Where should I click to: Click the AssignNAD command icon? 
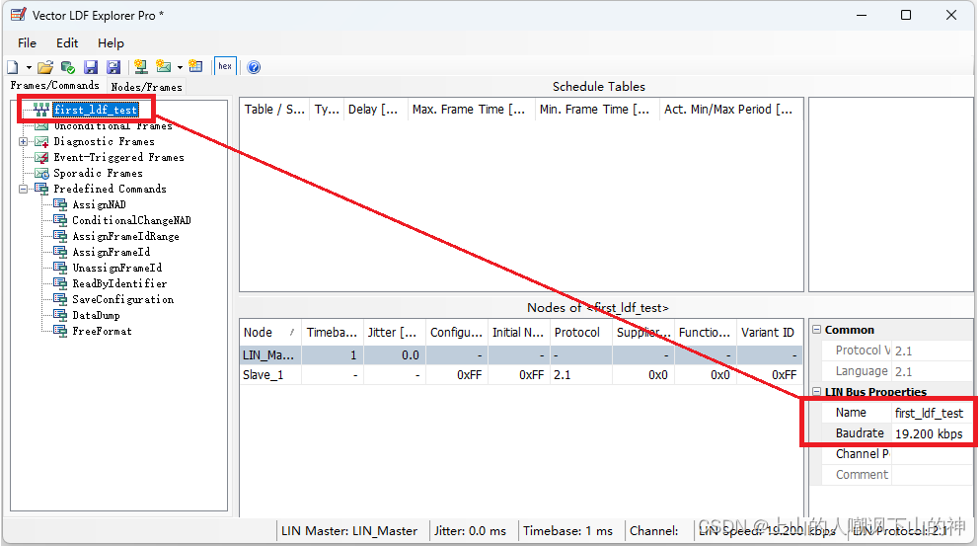(60, 204)
